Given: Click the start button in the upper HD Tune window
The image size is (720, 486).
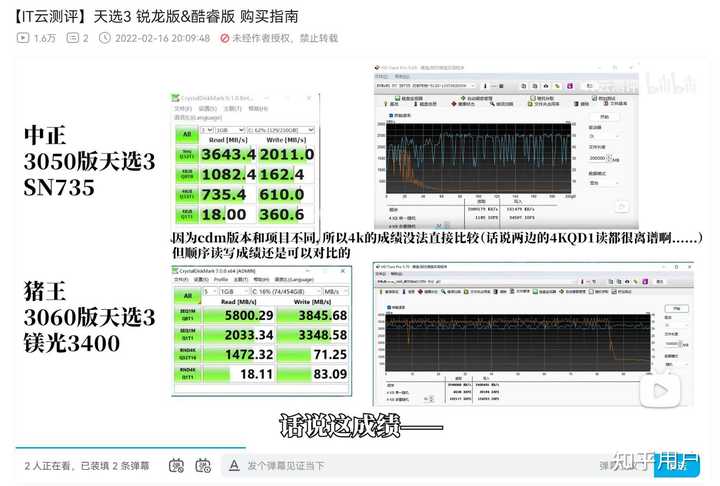Looking at the screenshot, I should coord(605,117).
